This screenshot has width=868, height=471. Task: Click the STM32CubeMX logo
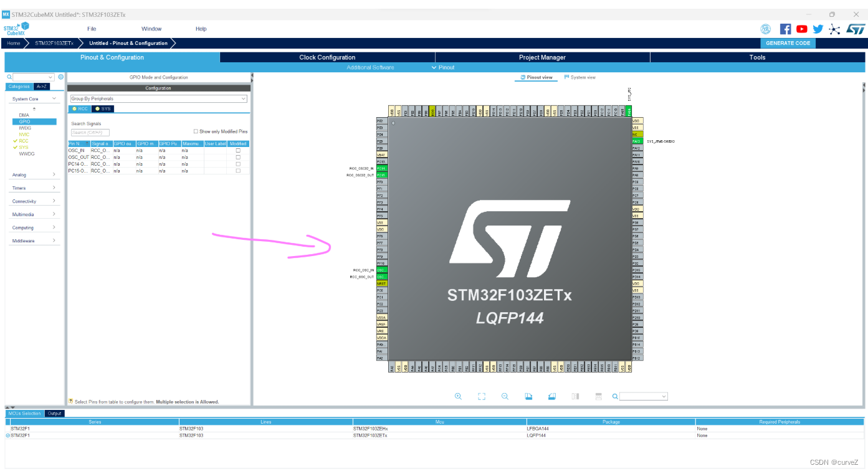(16, 29)
